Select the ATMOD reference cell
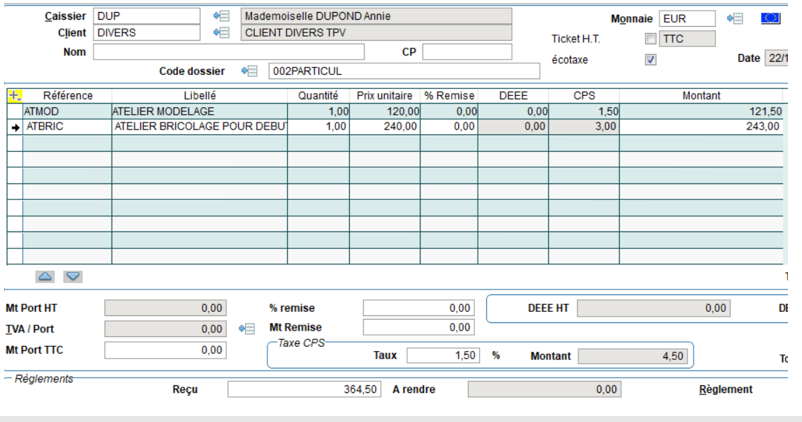 point(67,111)
